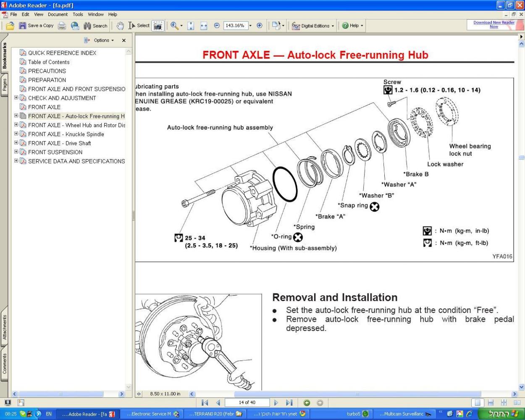Click the zoom out minus button
This screenshot has height=420, width=525.
[217, 26]
